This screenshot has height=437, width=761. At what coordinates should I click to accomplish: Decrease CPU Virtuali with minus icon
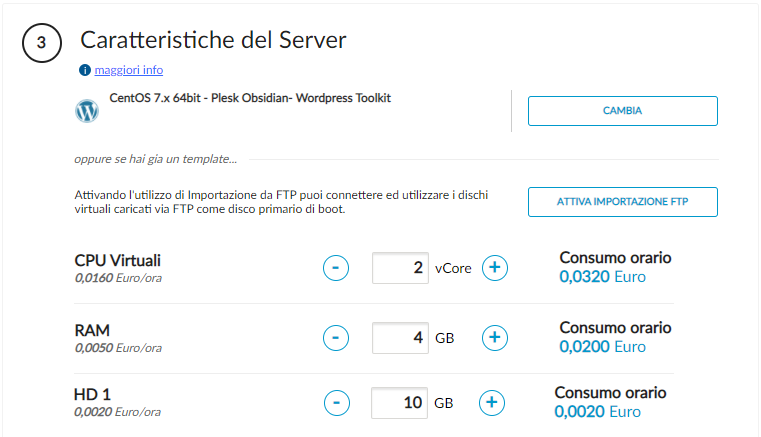coord(337,268)
